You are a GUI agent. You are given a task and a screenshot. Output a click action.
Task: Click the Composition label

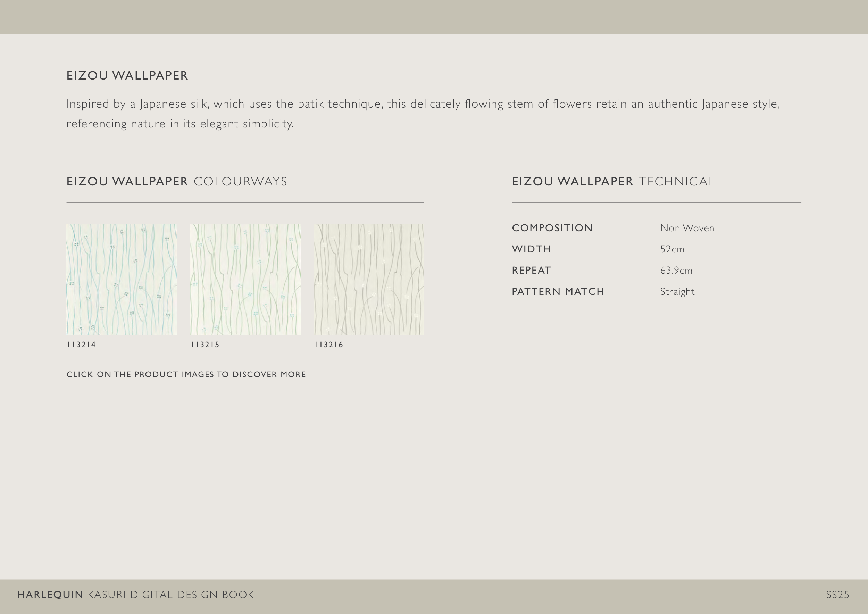[552, 228]
